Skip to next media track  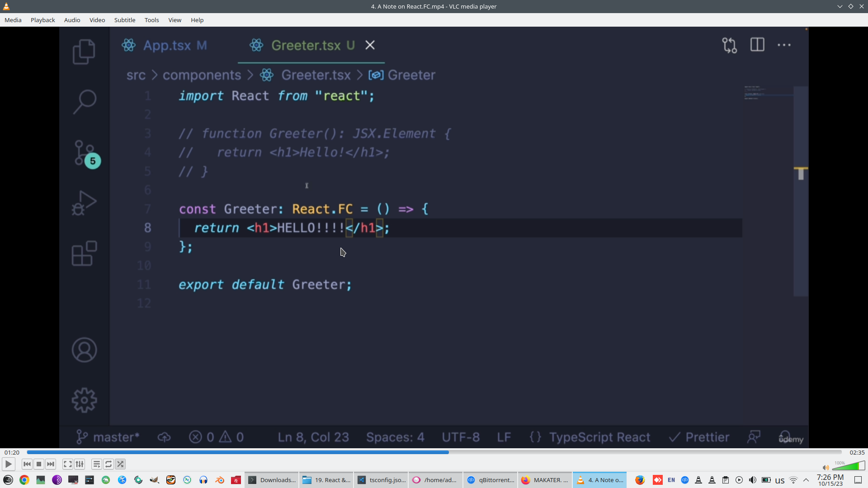[x=51, y=464]
